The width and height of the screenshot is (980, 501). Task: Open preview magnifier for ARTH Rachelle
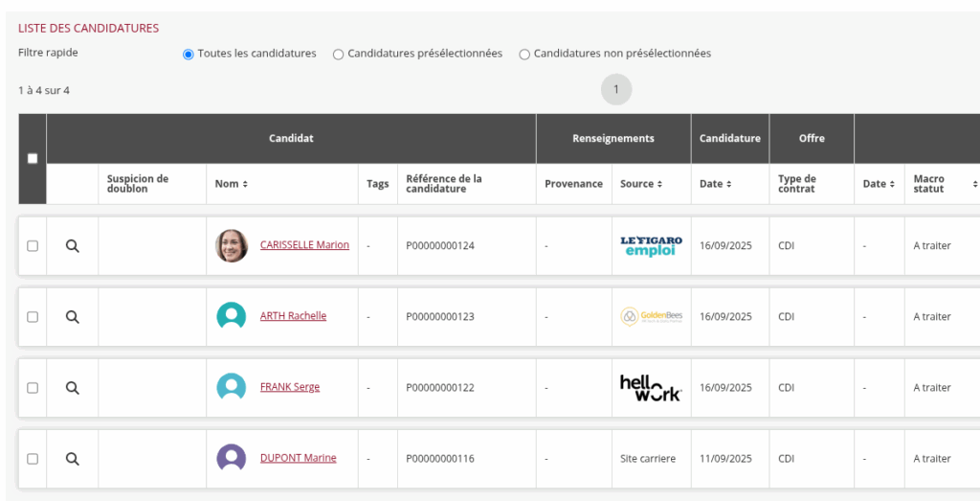click(x=72, y=317)
